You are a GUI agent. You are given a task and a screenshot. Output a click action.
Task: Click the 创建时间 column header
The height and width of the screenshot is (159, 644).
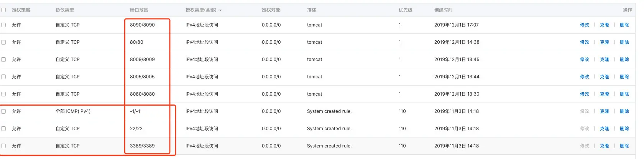click(443, 10)
